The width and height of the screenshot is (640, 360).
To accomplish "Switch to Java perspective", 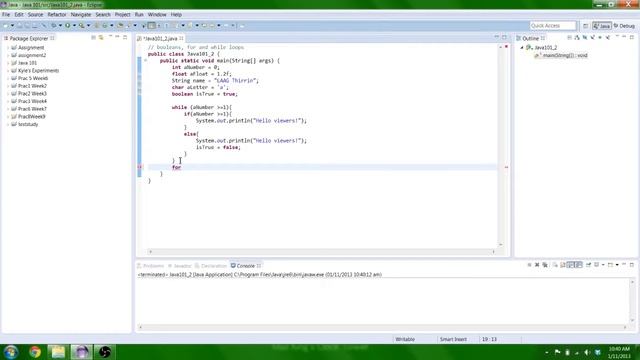I will click(x=602, y=26).
